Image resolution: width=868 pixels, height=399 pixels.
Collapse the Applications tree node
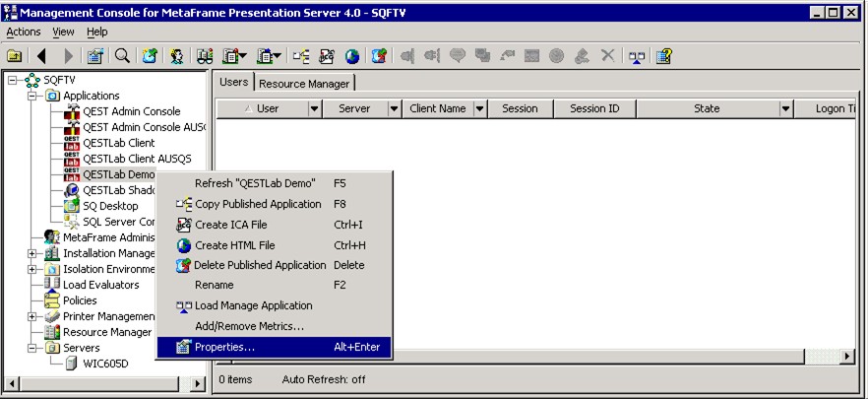click(32, 96)
